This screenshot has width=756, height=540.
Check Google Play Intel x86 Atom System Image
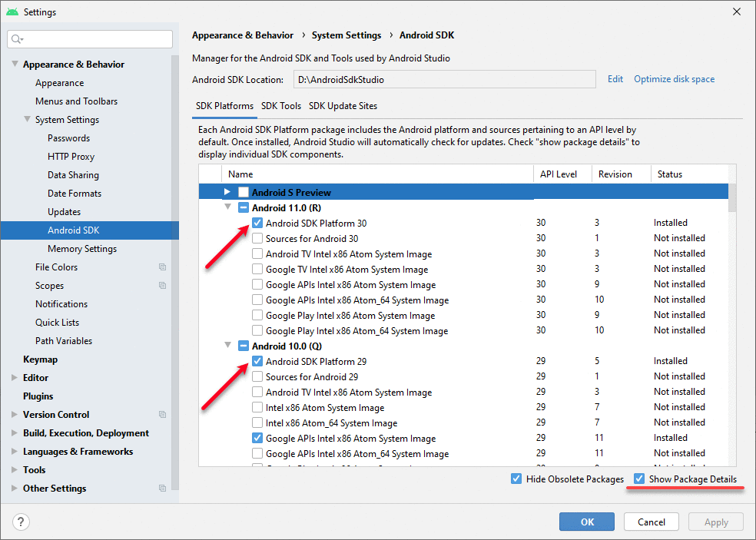coord(257,316)
